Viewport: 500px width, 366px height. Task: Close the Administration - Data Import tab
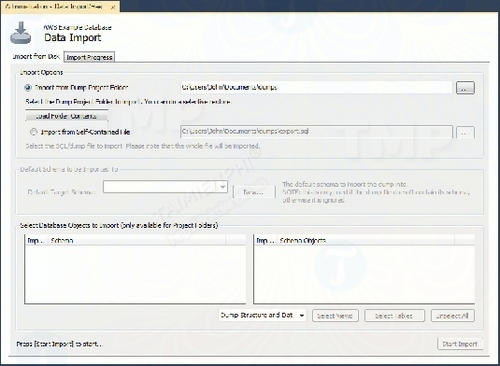tap(113, 7)
